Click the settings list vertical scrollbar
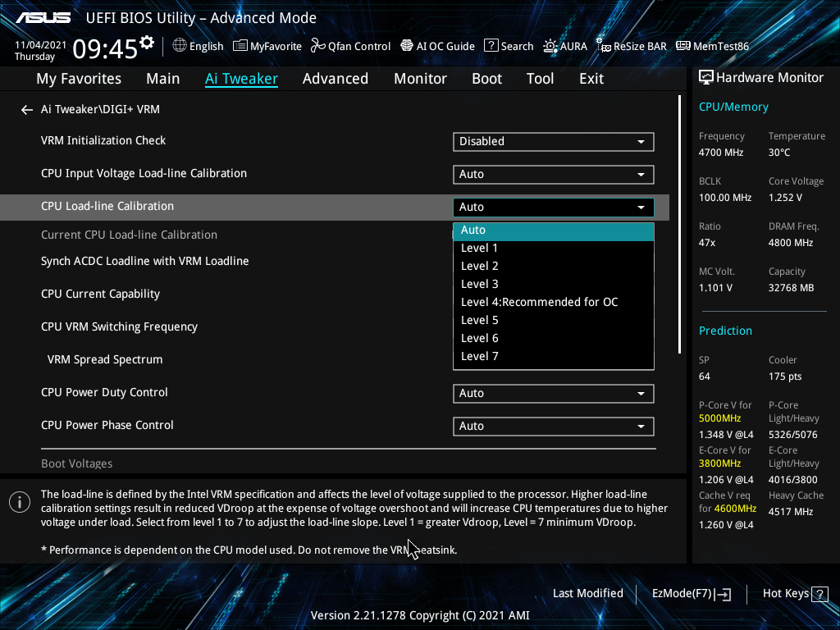The height and width of the screenshot is (630, 840). [679, 225]
